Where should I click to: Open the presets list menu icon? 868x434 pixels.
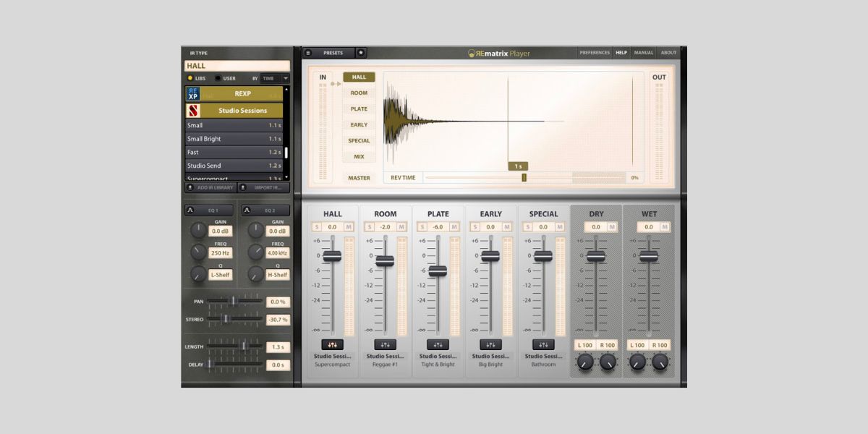[x=308, y=53]
